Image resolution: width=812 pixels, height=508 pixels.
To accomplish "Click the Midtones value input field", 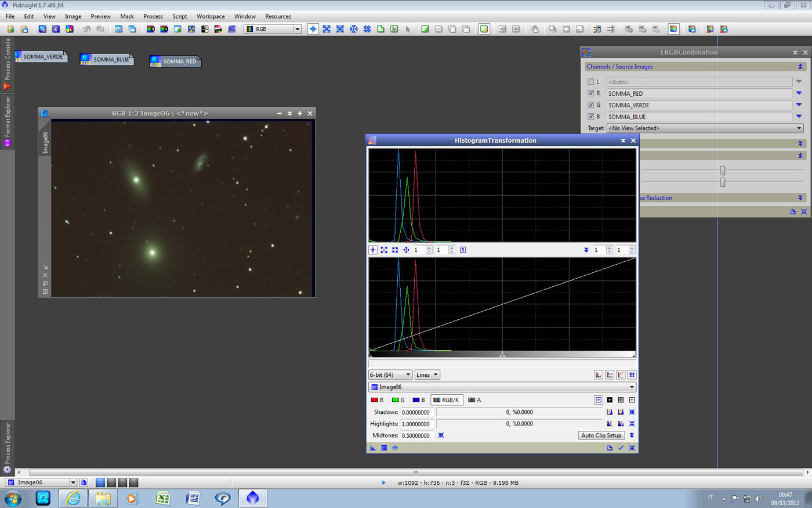I will tap(416, 435).
